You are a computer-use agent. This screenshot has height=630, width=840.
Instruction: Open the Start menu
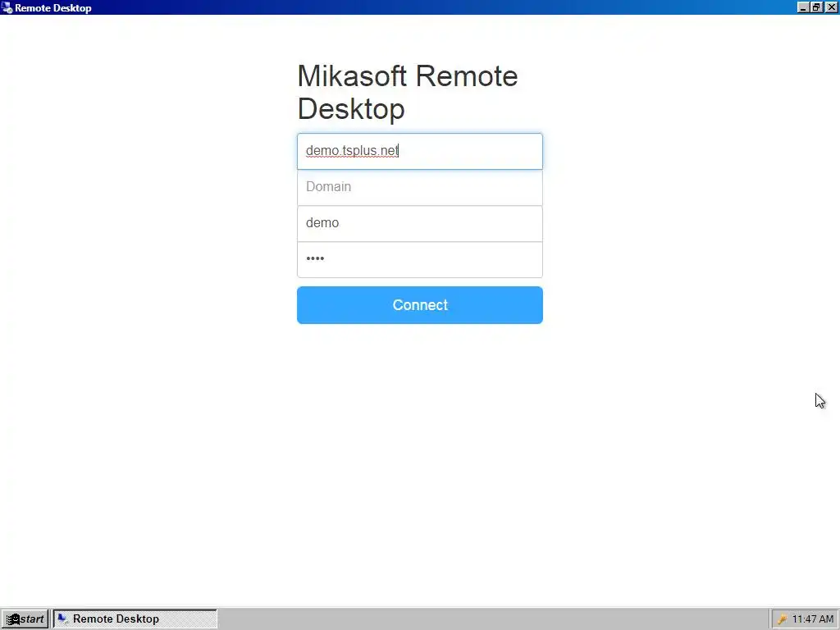25,619
